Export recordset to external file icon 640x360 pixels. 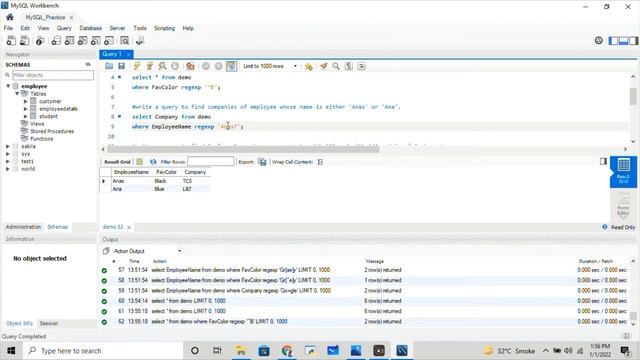pos(262,162)
